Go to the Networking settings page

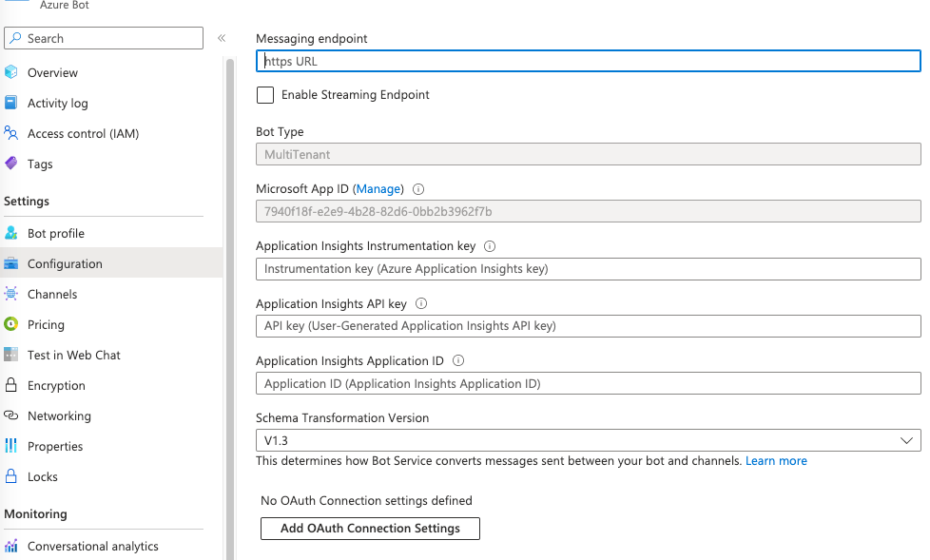(x=59, y=415)
